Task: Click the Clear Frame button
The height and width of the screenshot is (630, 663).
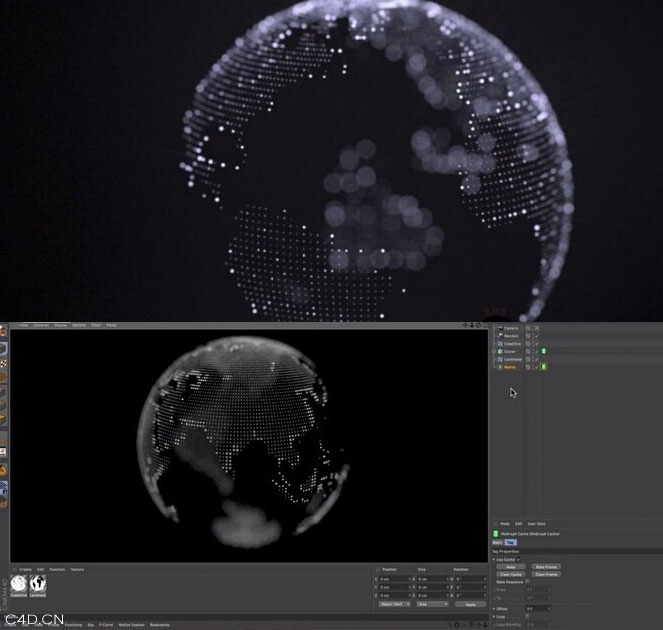Action: [x=546, y=574]
